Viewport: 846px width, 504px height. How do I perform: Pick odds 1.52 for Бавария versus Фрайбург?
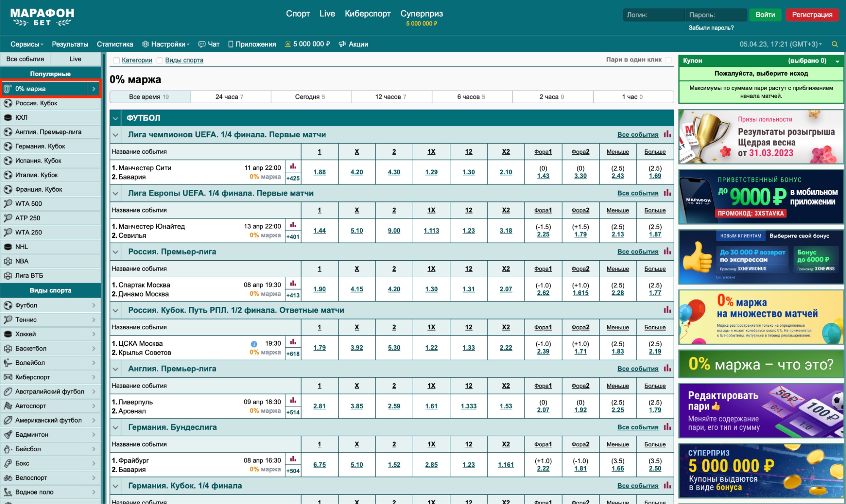pyautogui.click(x=394, y=465)
